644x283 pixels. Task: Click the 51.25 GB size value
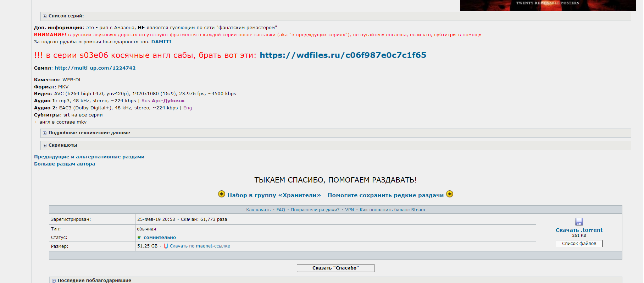[x=147, y=246]
